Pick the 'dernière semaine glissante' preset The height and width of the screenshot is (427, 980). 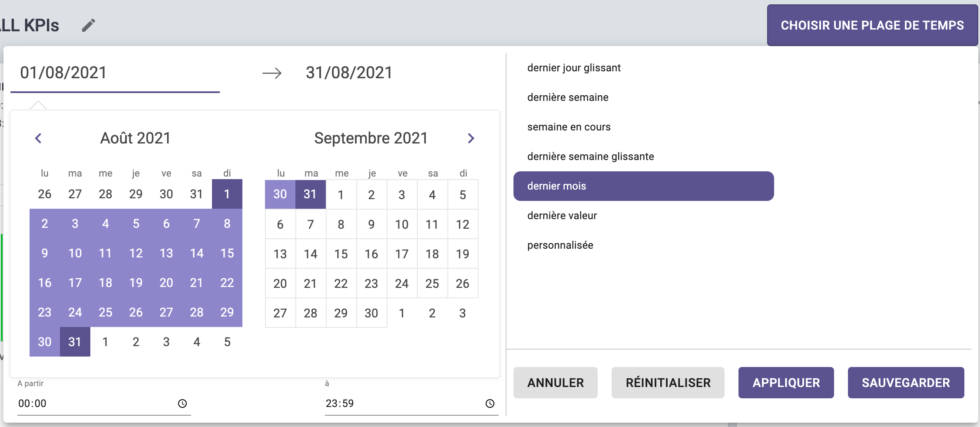(590, 157)
